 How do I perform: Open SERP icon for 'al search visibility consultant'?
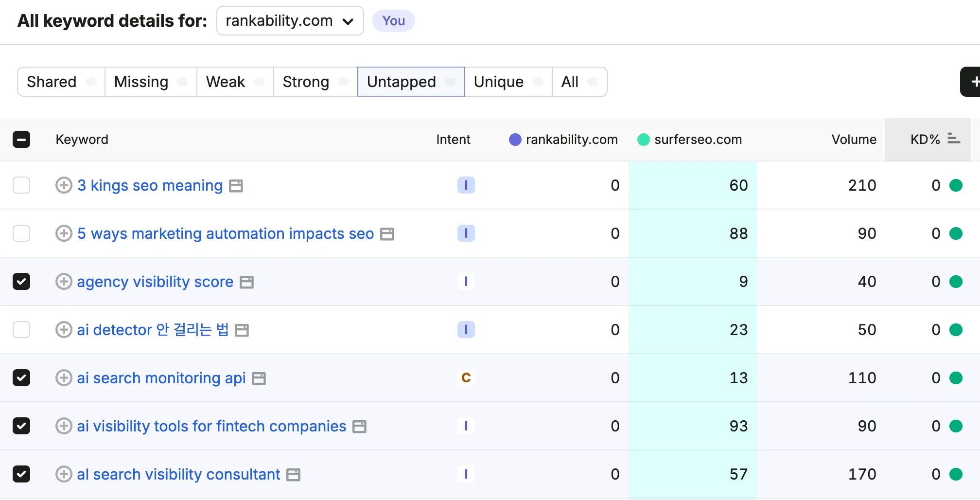tap(293, 475)
